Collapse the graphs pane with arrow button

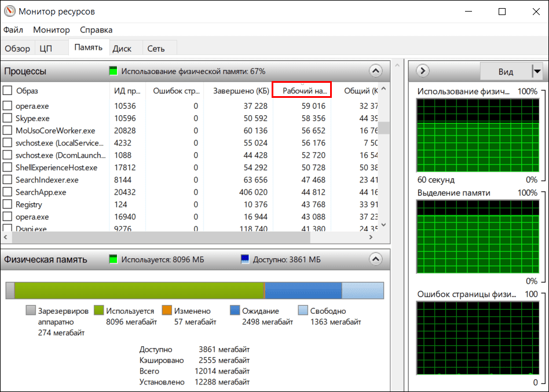[x=423, y=71]
